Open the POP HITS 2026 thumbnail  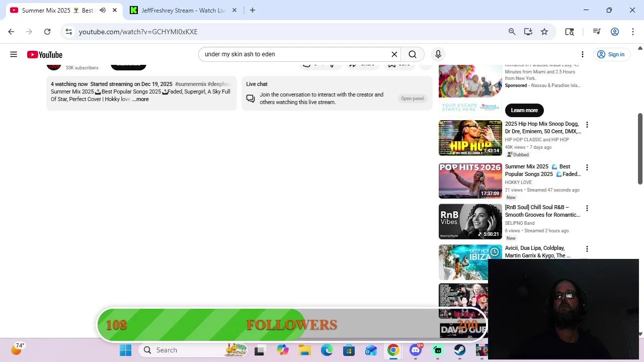tap(470, 180)
